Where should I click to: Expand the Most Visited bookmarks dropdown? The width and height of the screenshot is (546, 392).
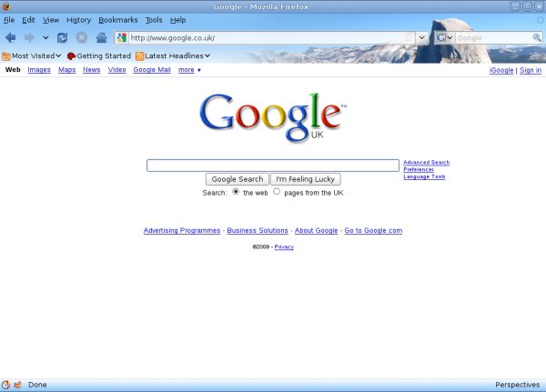(x=58, y=55)
